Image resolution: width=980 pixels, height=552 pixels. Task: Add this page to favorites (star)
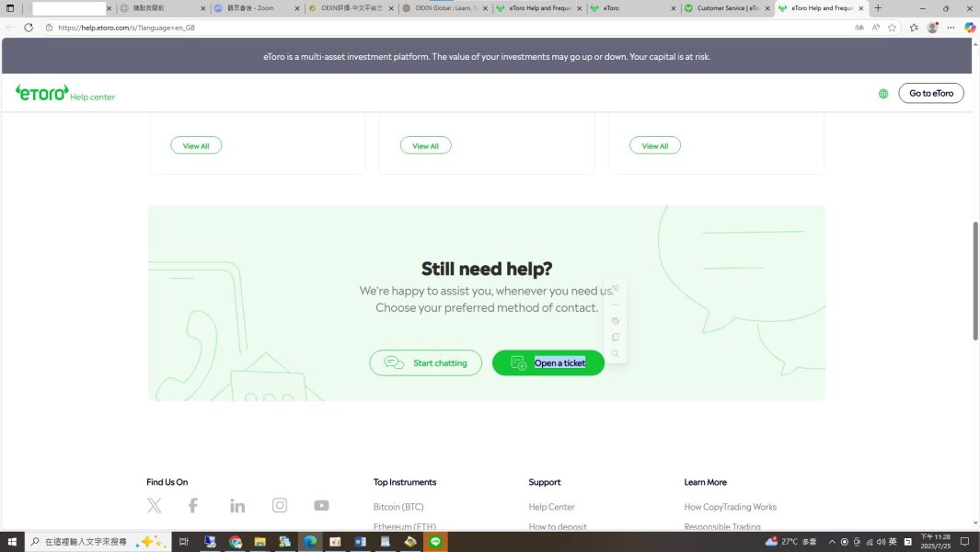(x=892, y=28)
